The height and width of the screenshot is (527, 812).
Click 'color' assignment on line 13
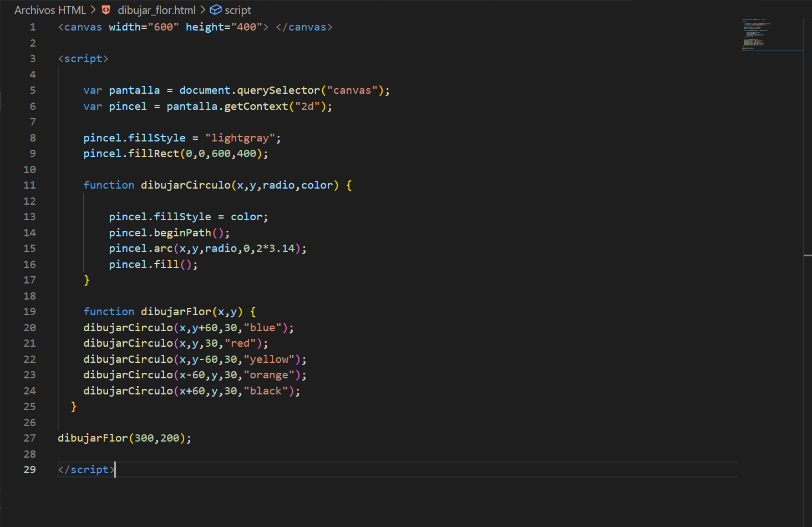point(246,217)
